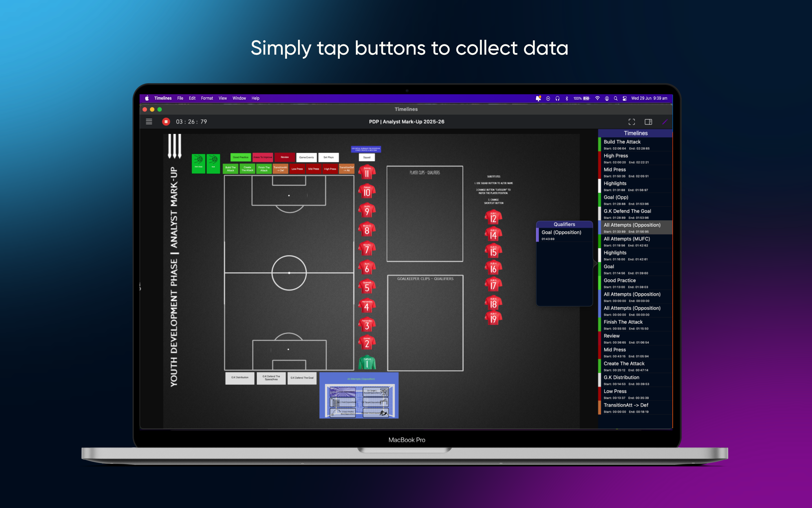
Task: Tap substitute jersey number 16
Action: 493,268
